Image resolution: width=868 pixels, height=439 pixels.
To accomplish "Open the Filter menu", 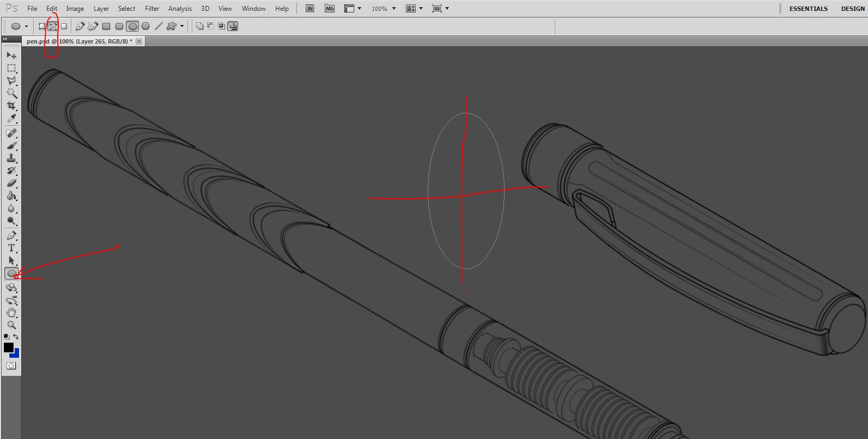I will point(152,9).
